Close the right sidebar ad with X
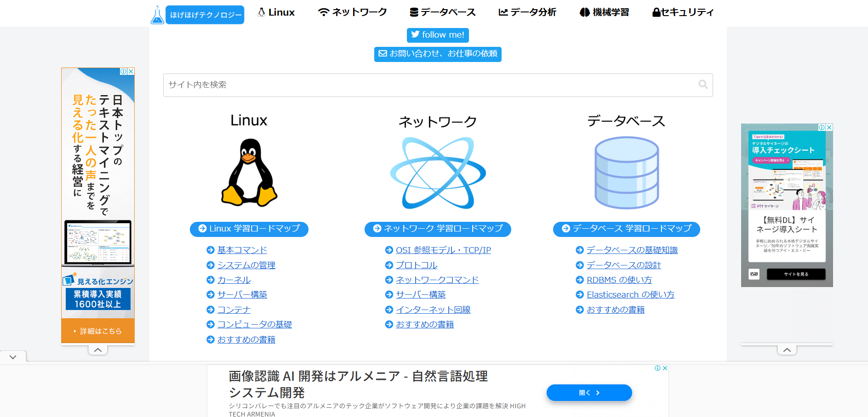The height and width of the screenshot is (417, 868). tap(829, 128)
